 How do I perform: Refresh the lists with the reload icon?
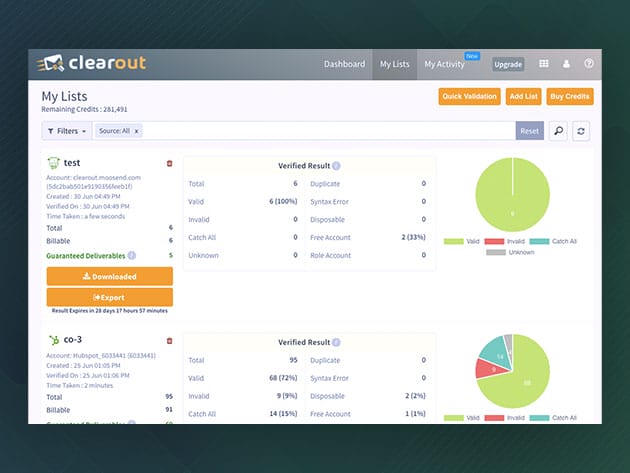(581, 131)
